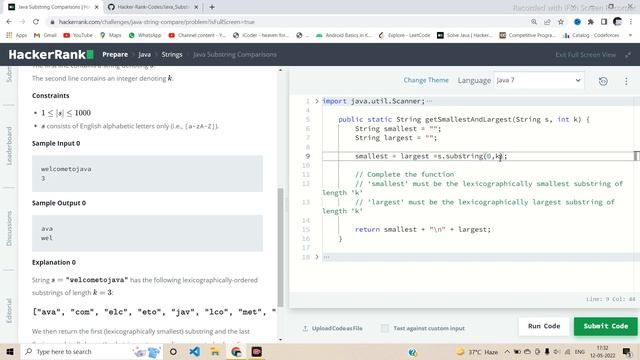Go back with the browser back arrow
The height and width of the screenshot is (360, 640).
(x=9, y=22)
